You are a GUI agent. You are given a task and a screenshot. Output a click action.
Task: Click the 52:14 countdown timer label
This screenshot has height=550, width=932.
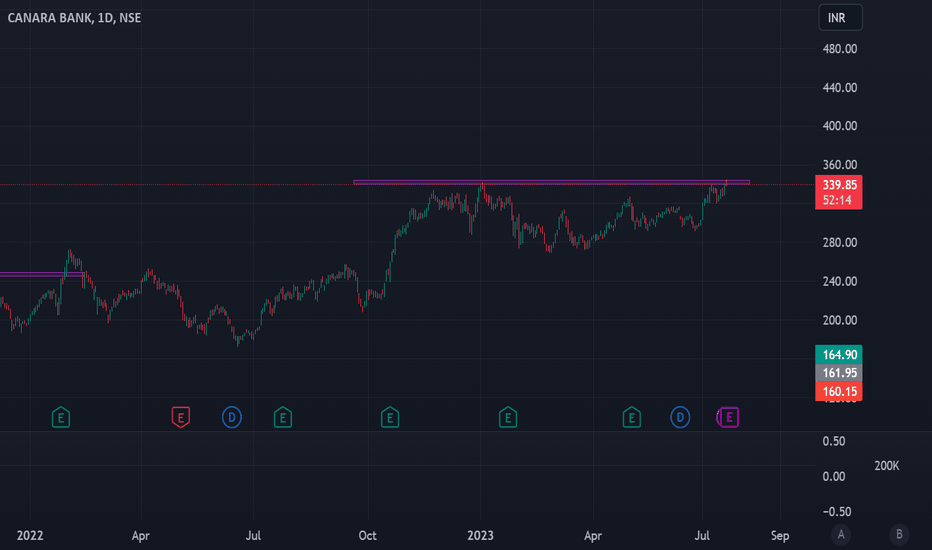[837, 200]
